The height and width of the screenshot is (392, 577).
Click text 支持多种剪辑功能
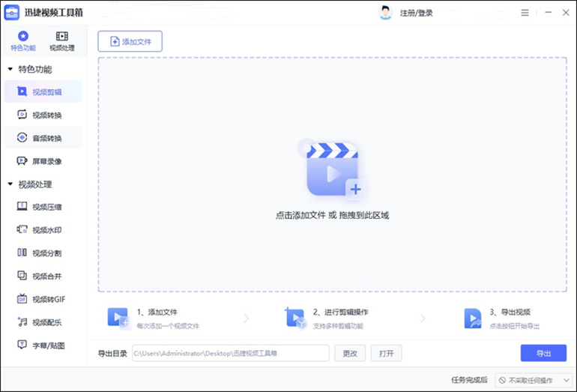(338, 326)
